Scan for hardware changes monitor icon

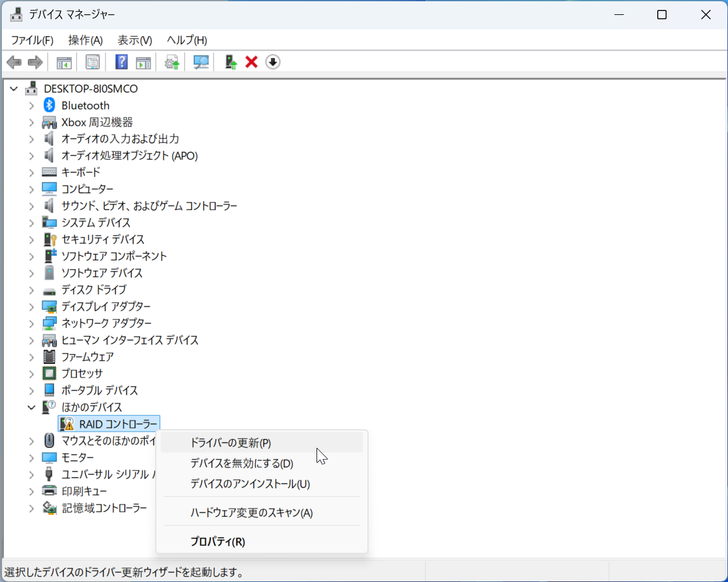pyautogui.click(x=200, y=61)
